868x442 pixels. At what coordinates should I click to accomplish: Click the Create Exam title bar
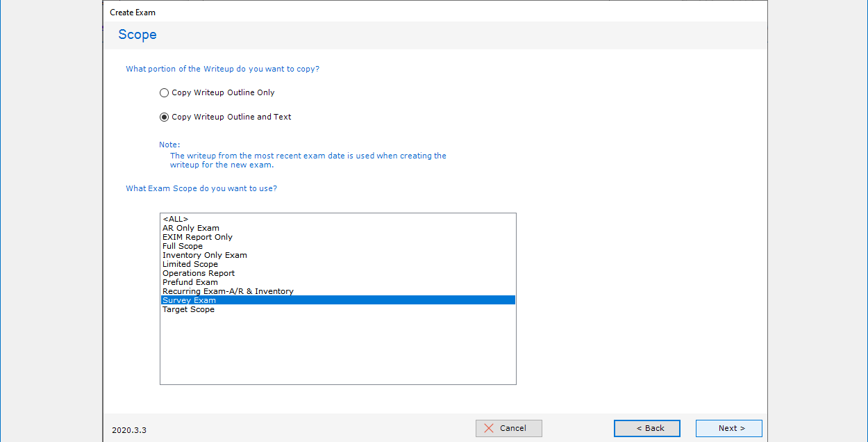tap(133, 13)
